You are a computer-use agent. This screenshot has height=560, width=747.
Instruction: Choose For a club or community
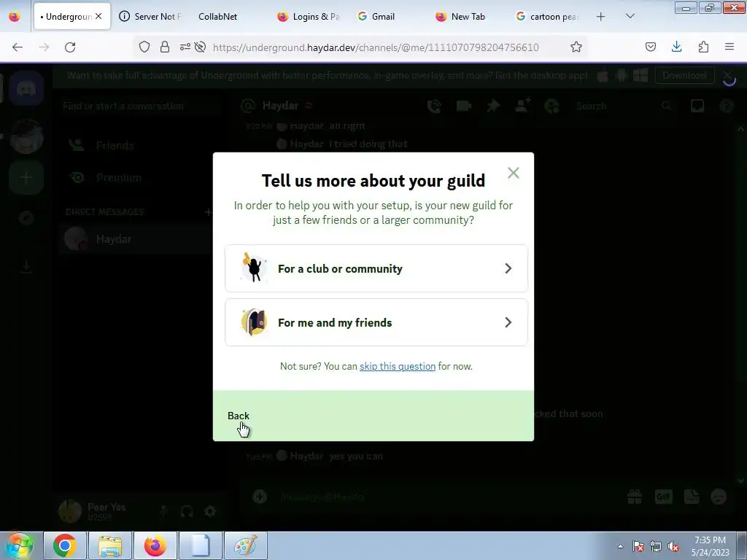click(376, 268)
